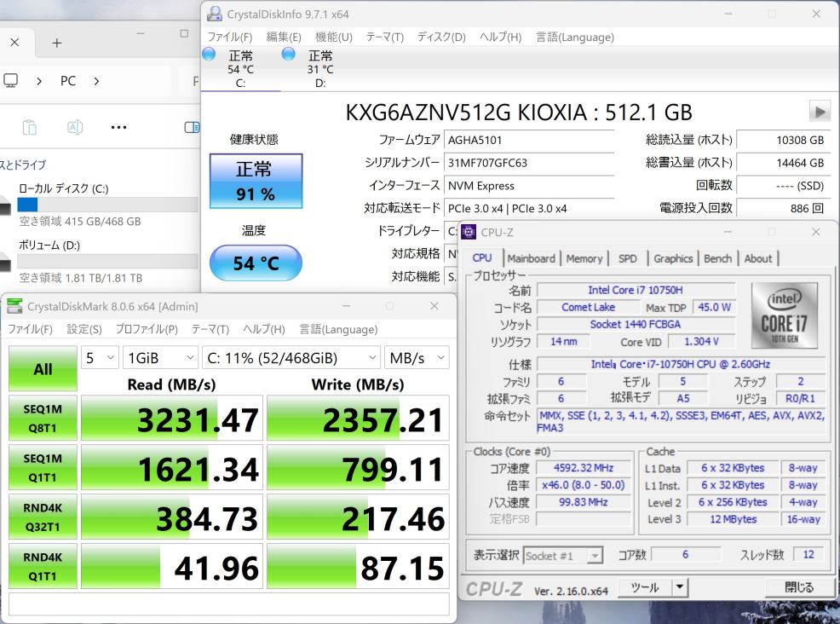The image size is (840, 624).
Task: Switch to the Mainboard tab in CPU-Z
Action: click(x=532, y=258)
